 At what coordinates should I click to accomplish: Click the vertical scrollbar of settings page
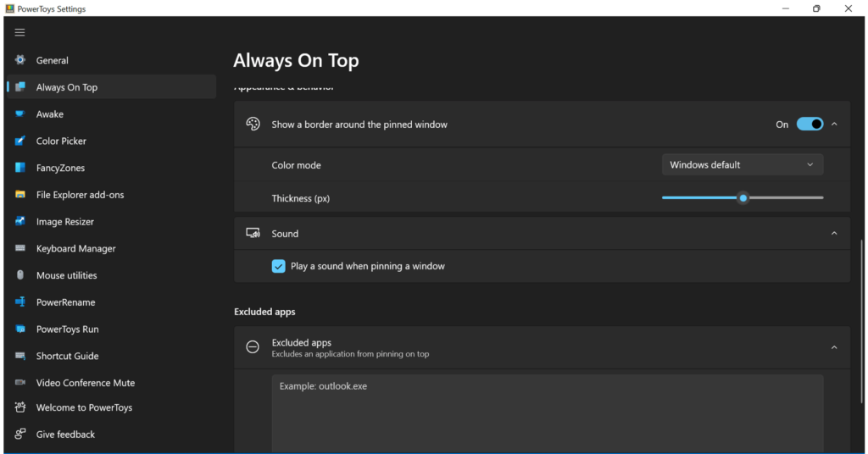861,321
